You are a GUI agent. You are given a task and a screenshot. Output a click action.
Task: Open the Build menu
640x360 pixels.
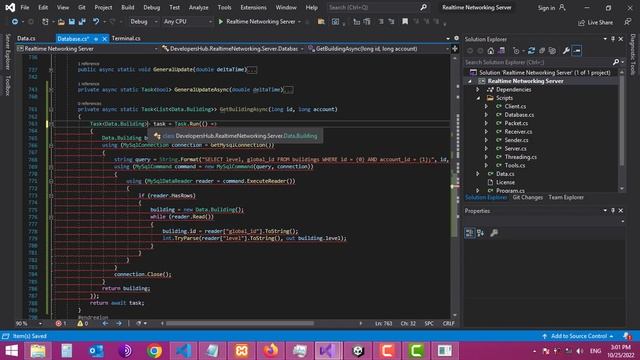point(128,7)
